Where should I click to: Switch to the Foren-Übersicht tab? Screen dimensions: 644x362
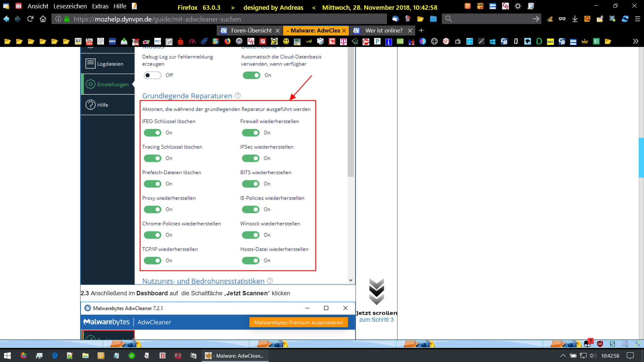[x=251, y=31]
